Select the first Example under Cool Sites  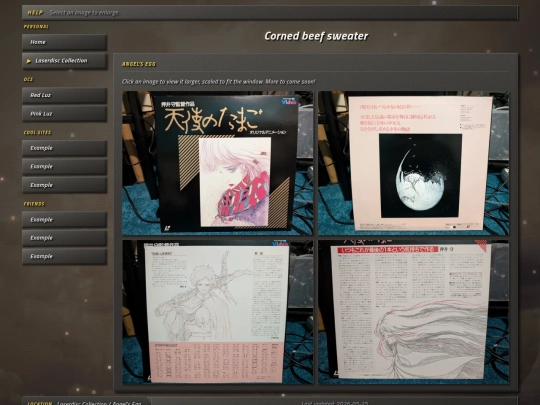(x=64, y=148)
